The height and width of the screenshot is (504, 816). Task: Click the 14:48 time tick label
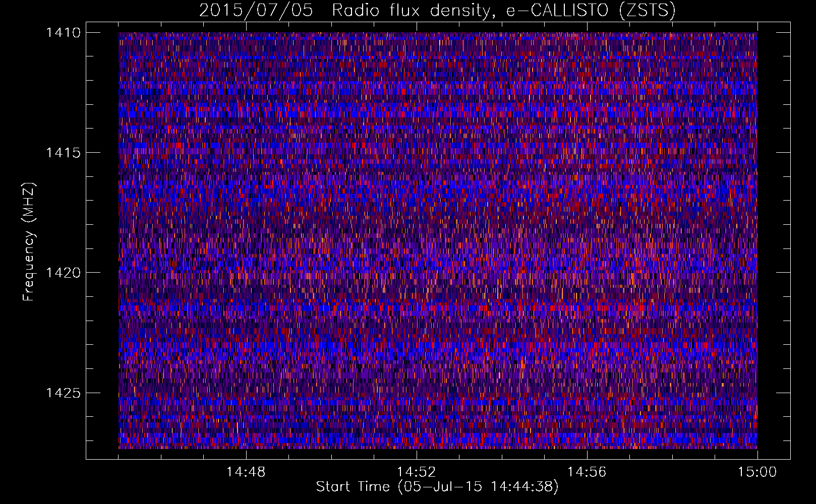246,472
